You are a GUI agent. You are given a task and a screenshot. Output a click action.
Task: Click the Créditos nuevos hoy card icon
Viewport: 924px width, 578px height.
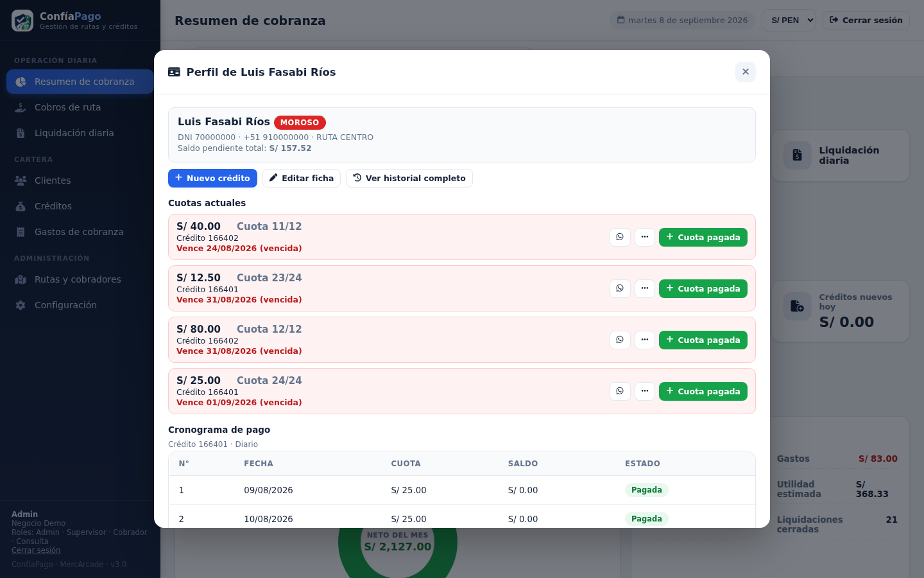point(797,306)
